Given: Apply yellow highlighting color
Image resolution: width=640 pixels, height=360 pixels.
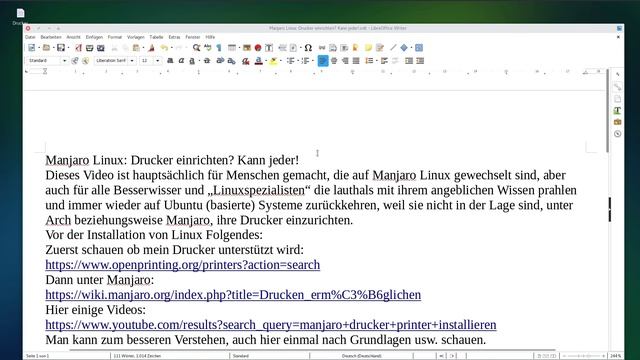Looking at the screenshot, I should (x=273, y=61).
